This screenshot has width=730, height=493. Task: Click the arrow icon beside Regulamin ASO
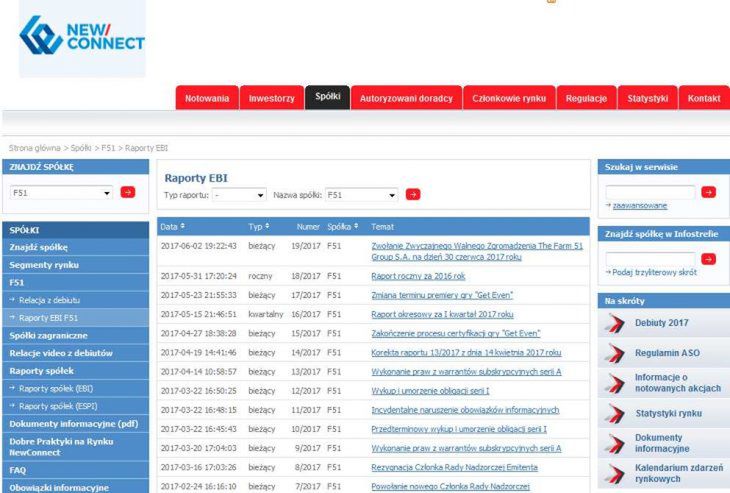click(615, 353)
